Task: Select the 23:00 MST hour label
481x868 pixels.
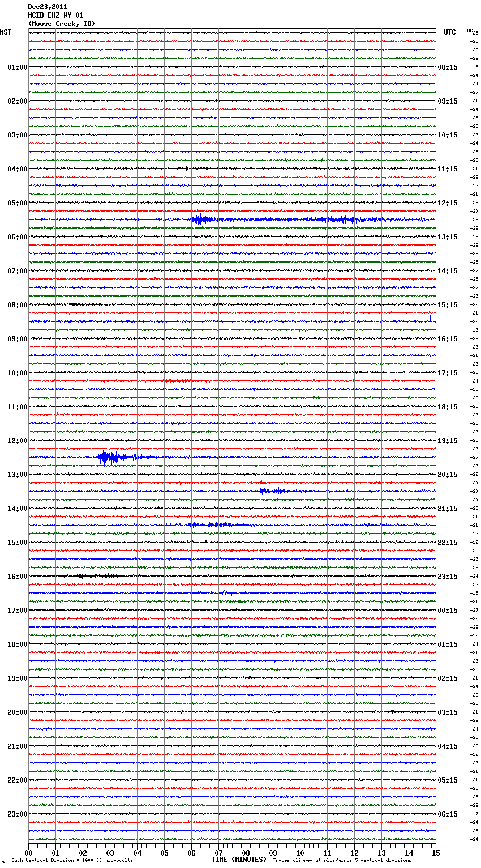Action: (18, 814)
